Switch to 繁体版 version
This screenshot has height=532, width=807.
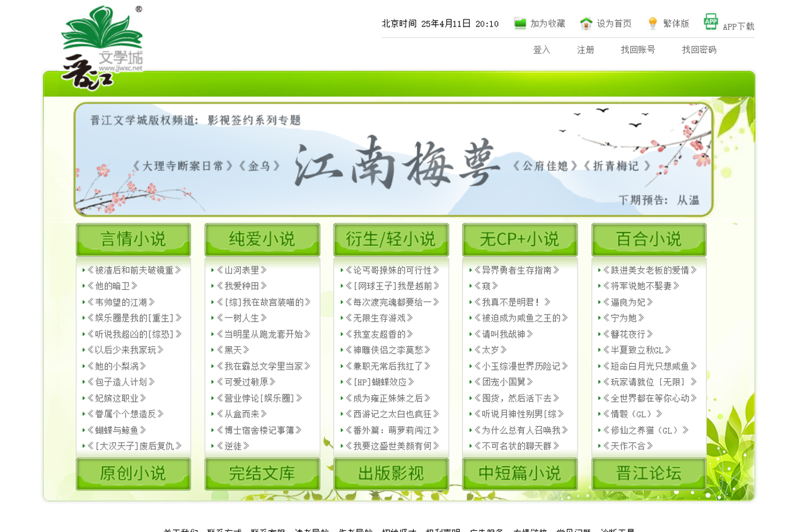676,23
